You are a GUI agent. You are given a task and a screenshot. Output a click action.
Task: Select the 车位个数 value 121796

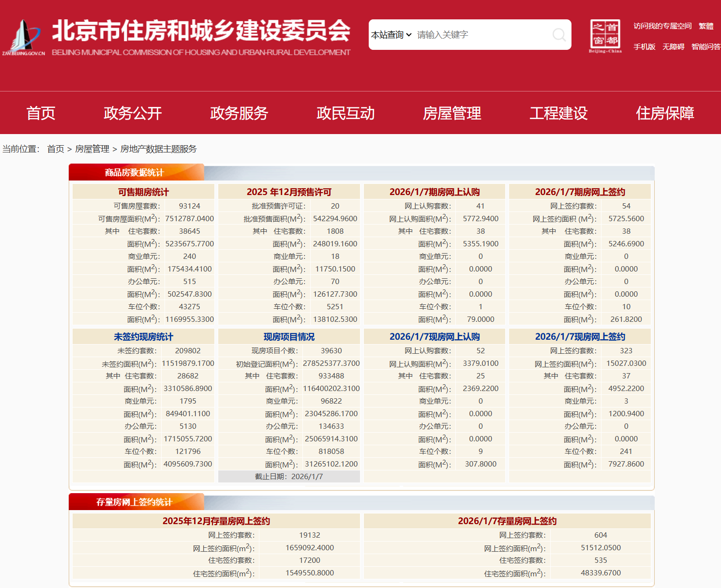188,452
